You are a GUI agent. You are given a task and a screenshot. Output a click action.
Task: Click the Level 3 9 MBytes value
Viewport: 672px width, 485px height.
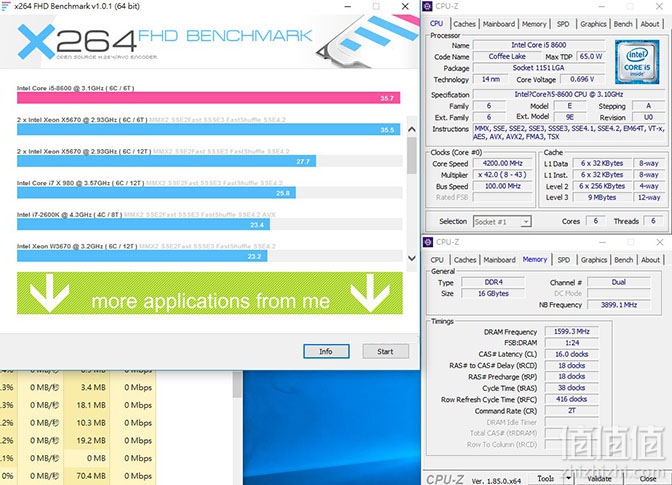(x=602, y=198)
